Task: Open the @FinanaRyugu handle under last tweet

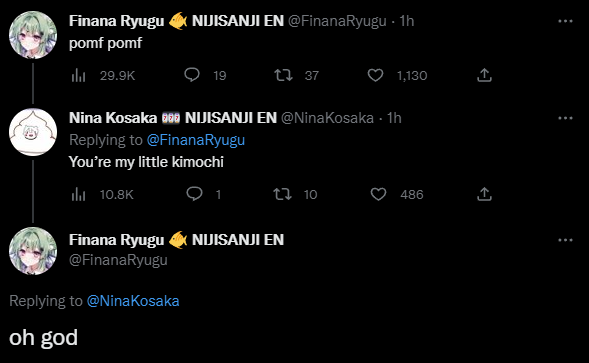Action: tap(118, 260)
